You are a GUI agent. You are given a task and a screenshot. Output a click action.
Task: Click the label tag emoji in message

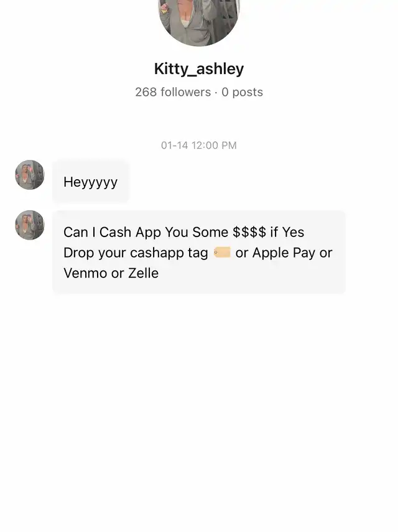coord(222,253)
